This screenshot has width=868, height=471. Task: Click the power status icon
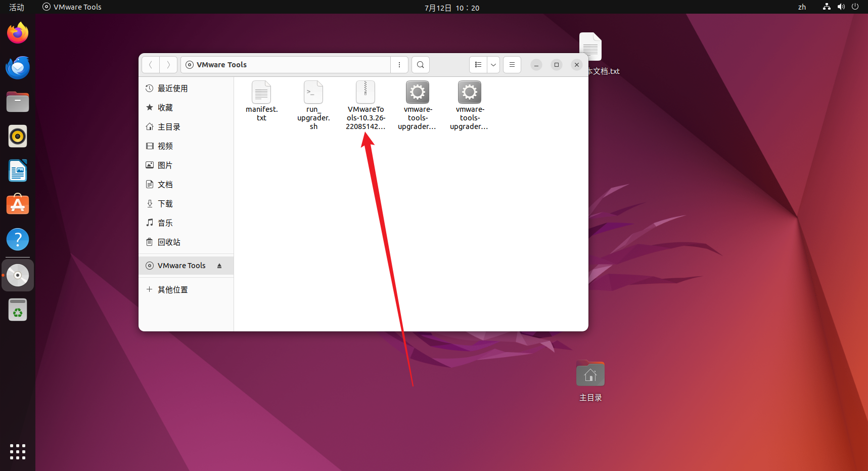click(855, 7)
